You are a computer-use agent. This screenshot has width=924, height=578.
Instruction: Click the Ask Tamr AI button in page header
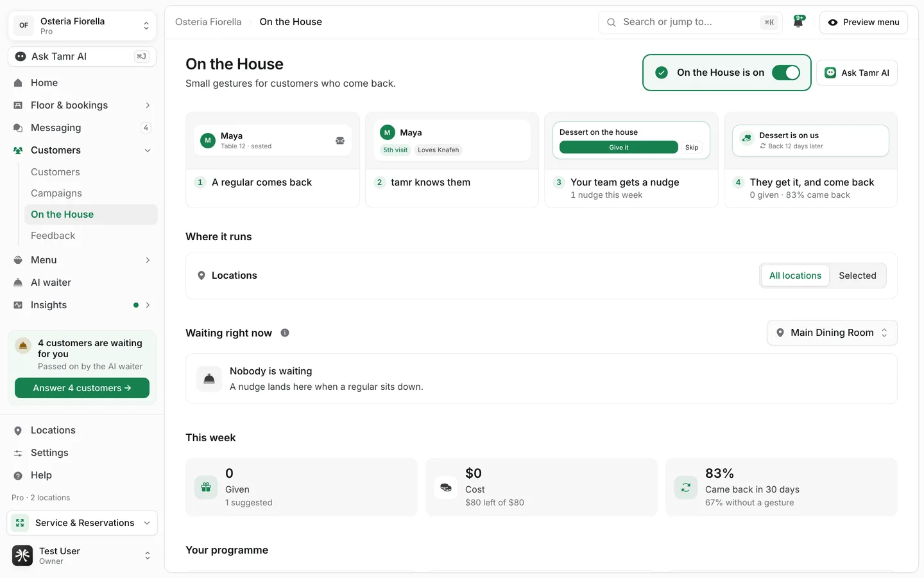[x=857, y=73]
